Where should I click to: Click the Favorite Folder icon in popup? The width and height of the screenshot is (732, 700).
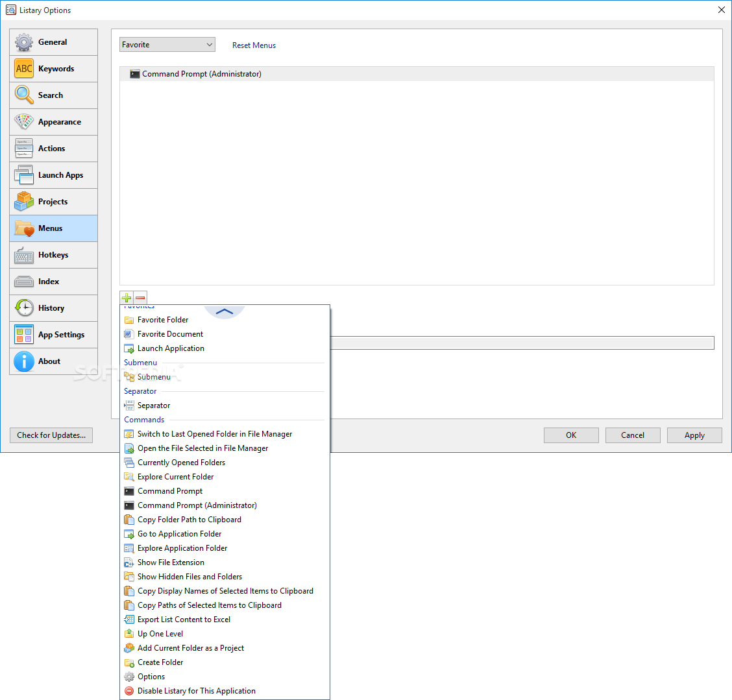129,320
